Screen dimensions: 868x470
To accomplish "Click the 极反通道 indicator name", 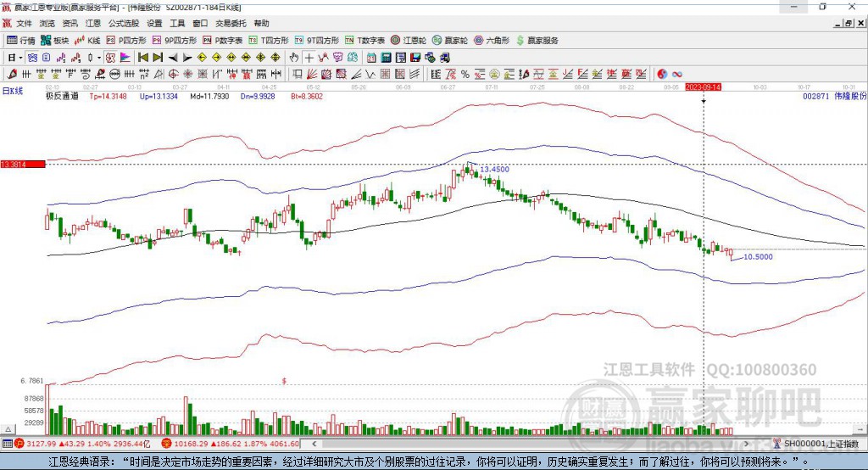I will pyautogui.click(x=62, y=96).
